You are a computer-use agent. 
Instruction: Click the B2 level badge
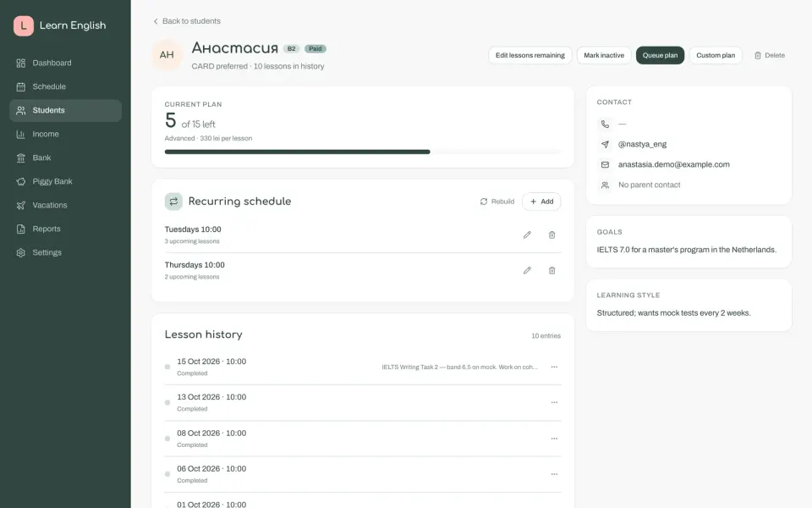(292, 49)
